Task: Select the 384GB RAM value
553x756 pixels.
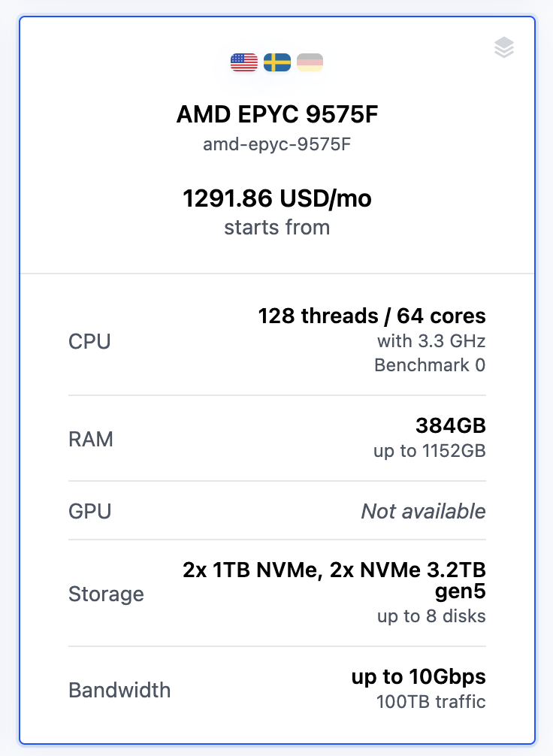Action: click(x=451, y=425)
